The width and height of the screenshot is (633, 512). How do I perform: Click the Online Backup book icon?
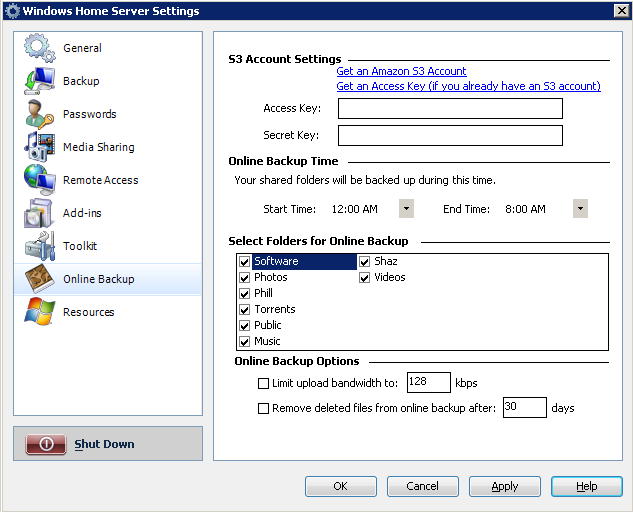click(x=39, y=279)
